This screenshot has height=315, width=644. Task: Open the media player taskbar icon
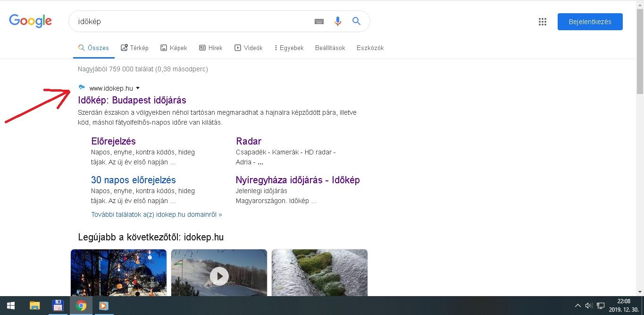click(x=103, y=306)
